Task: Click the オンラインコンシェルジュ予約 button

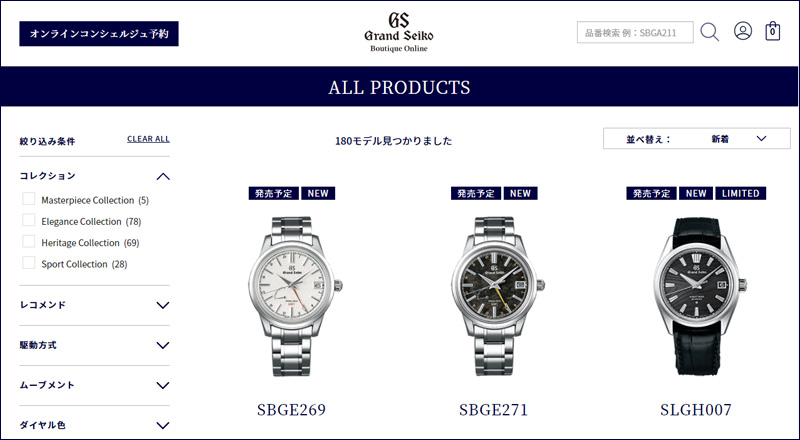Action: [x=99, y=34]
